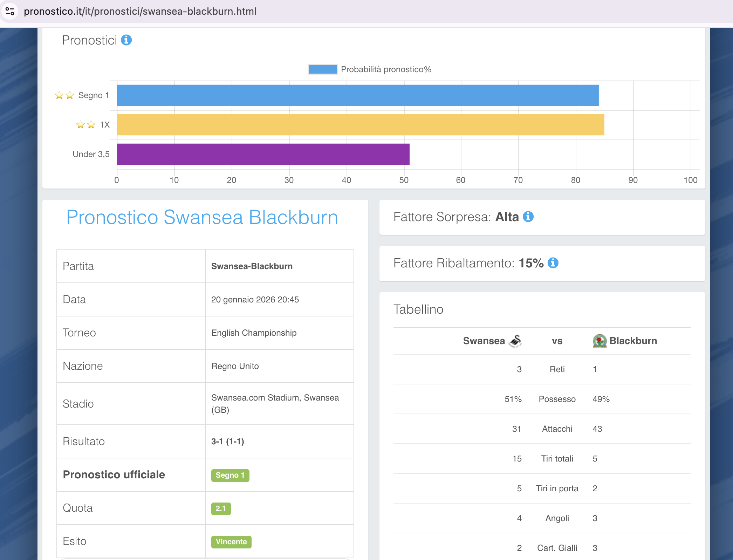This screenshot has height=560, width=733.
Task: Click the green Vincente outcome badge
Action: (231, 542)
